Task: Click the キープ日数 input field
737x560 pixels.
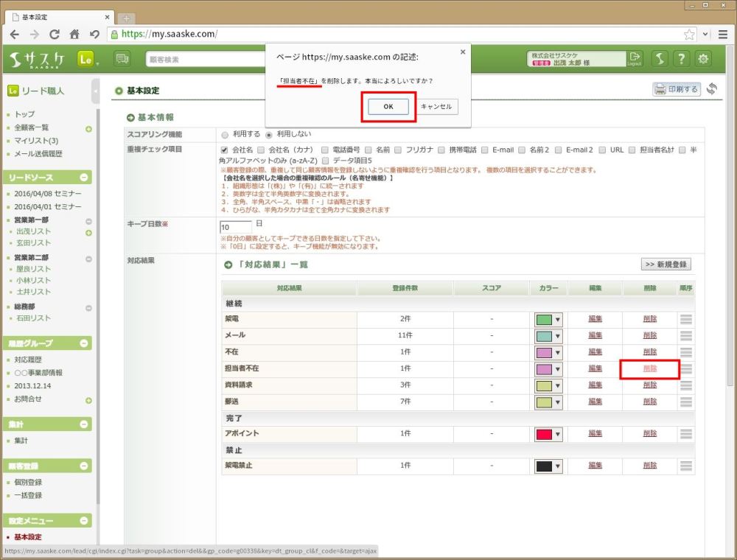Action: point(235,227)
